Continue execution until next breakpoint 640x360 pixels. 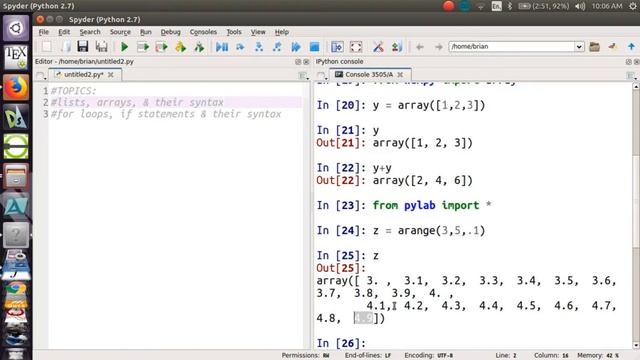pos(296,47)
